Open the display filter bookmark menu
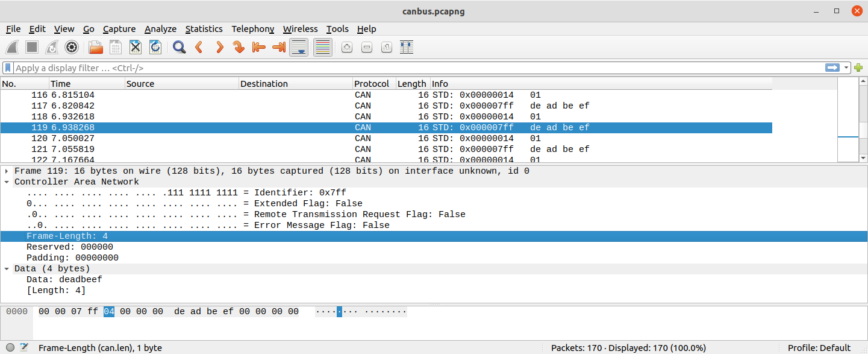This screenshot has width=868, height=354. pos(8,68)
